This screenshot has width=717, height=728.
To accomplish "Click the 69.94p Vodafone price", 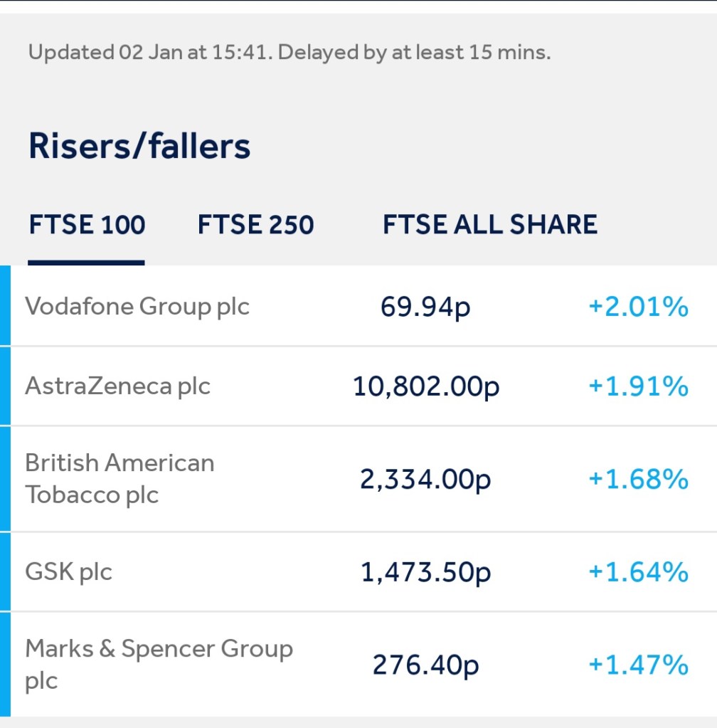I will click(425, 307).
